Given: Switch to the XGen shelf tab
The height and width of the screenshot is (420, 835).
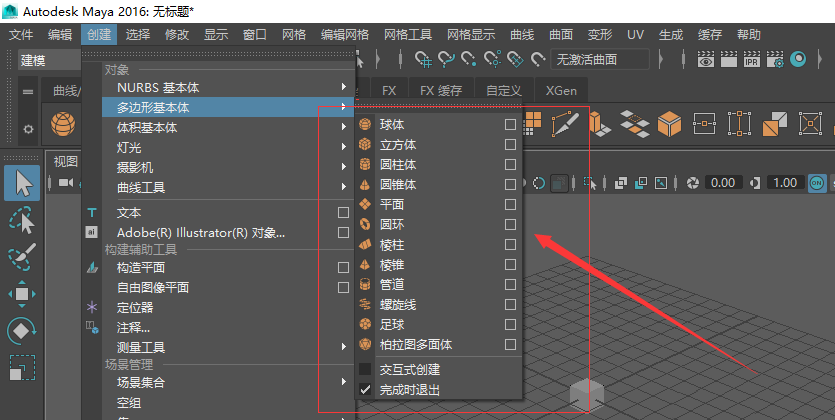Looking at the screenshot, I should pyautogui.click(x=561, y=90).
